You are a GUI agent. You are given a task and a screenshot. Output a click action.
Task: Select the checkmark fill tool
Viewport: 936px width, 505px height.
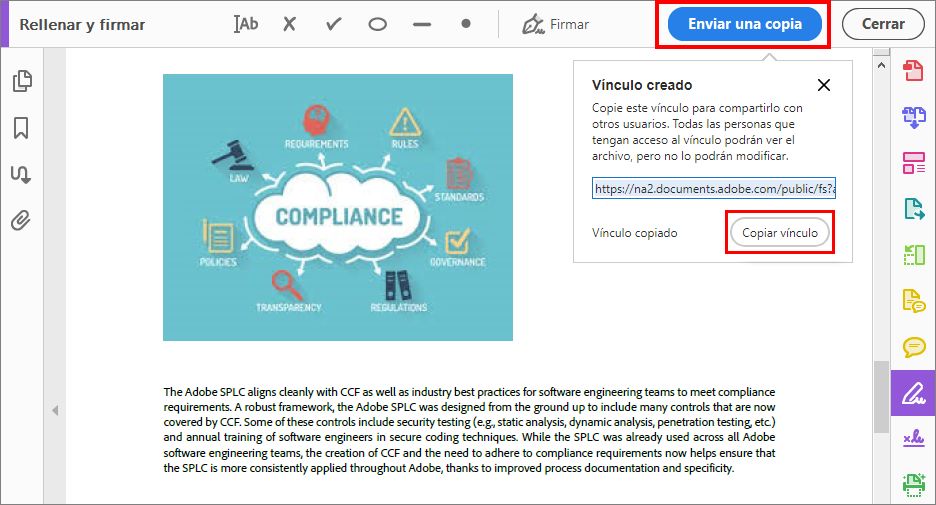pos(334,24)
